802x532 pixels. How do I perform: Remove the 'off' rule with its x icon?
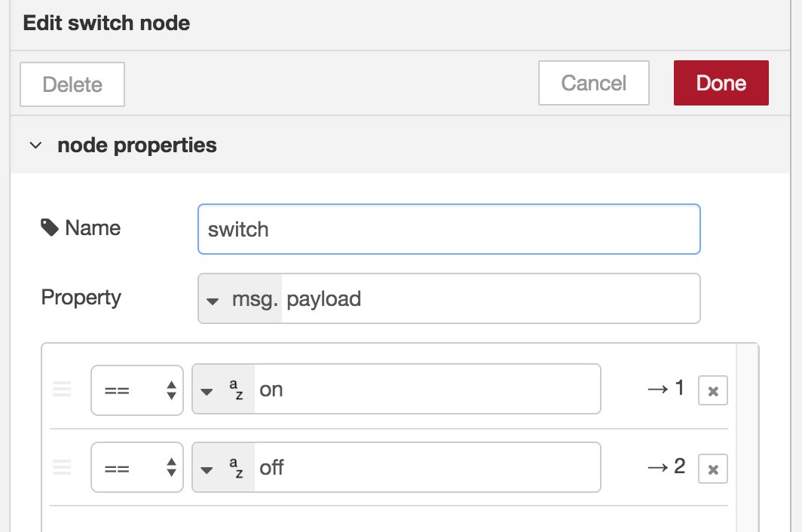pos(713,469)
